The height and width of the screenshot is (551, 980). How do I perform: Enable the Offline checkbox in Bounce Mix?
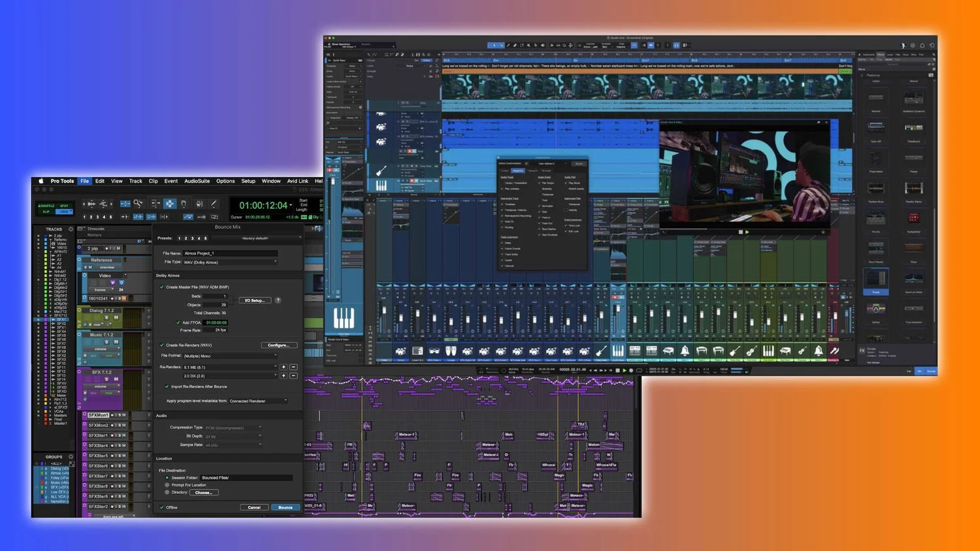[x=162, y=507]
